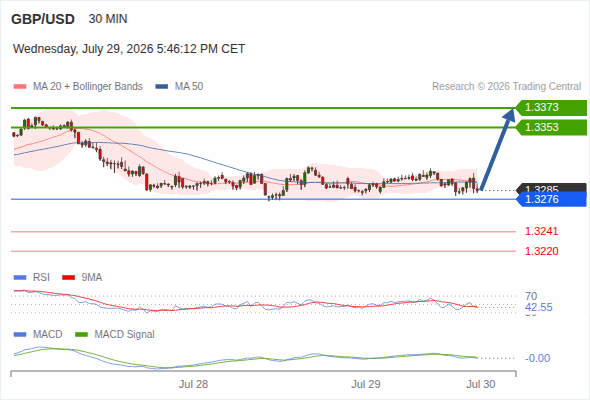Click the RSI value 42.55 label
Screen dimensions: 590x400
pos(538,307)
